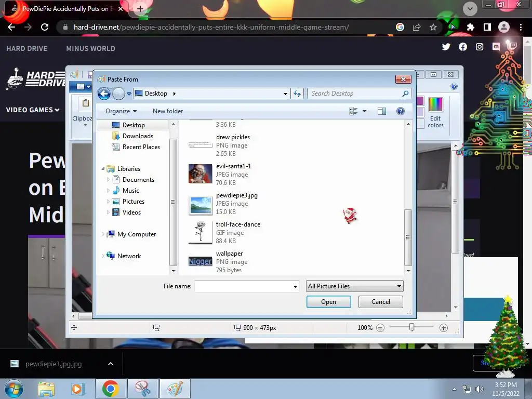Open Chrome's tab search dropdown
532x399 pixels.
click(x=470, y=9)
